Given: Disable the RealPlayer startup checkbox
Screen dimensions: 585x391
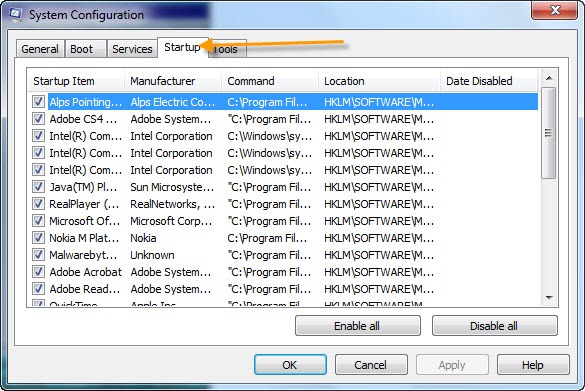Looking at the screenshot, I should (x=38, y=204).
